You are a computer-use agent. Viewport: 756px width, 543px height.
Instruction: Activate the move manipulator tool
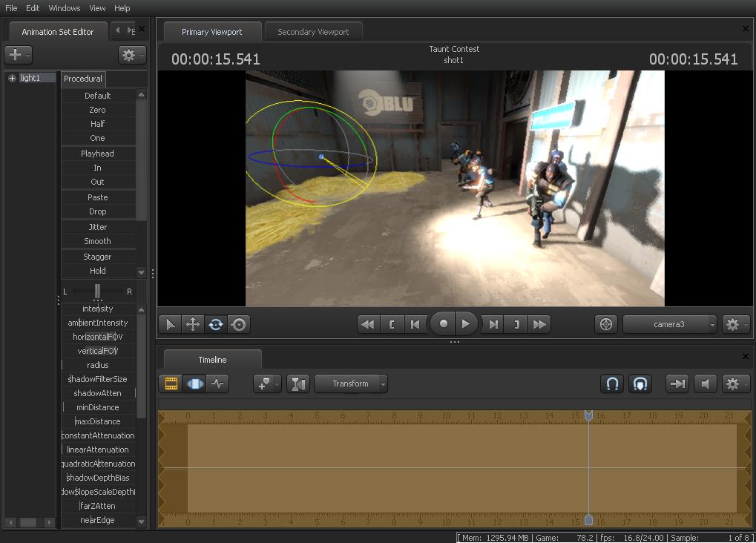click(193, 324)
